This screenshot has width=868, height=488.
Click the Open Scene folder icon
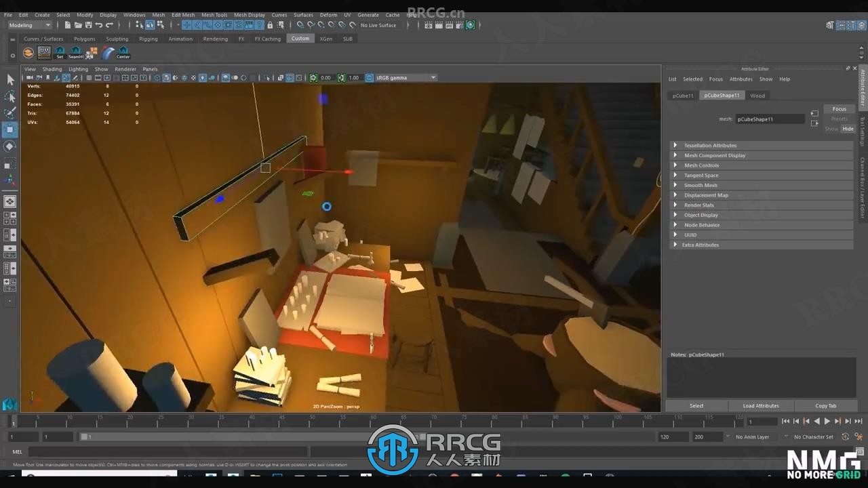[x=79, y=25]
